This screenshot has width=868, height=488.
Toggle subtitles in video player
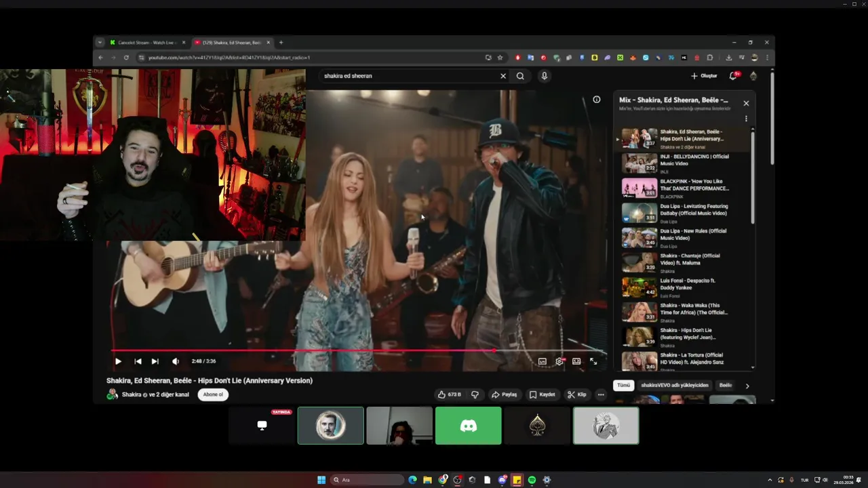[x=542, y=361]
